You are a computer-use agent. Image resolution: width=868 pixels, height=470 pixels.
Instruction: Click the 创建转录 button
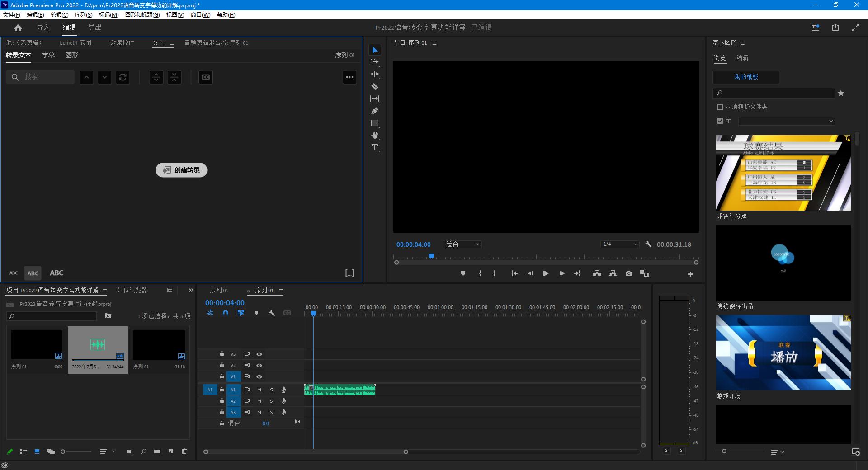click(x=181, y=170)
